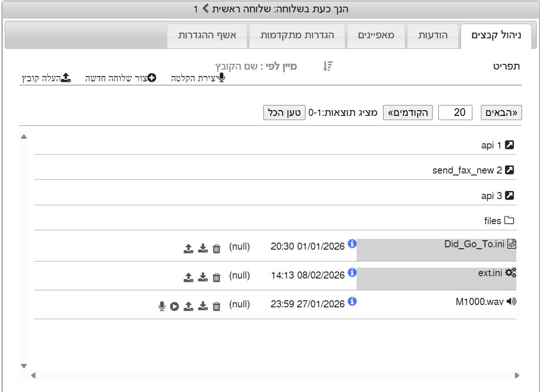Show info for ext.ini file
This screenshot has height=392, width=540.
pyautogui.click(x=352, y=272)
